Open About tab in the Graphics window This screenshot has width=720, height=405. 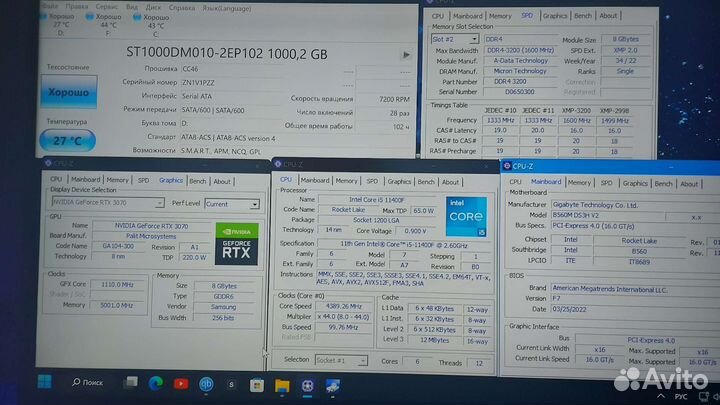(x=222, y=181)
